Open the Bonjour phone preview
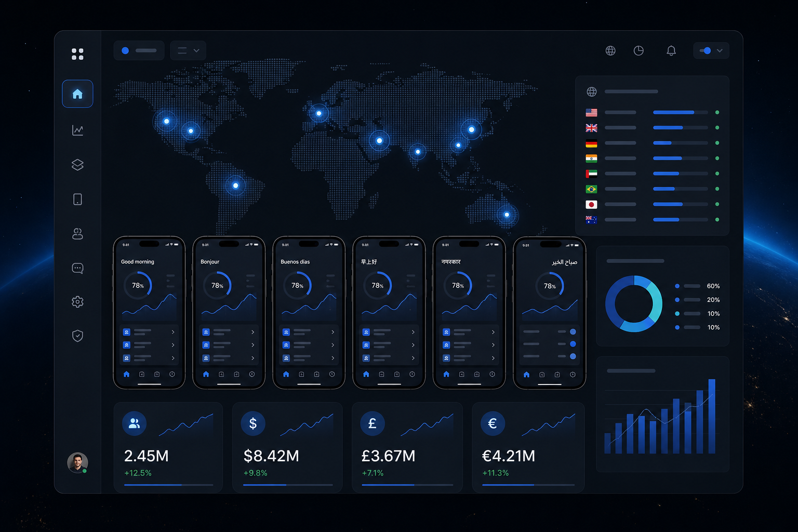The width and height of the screenshot is (798, 532). point(229,313)
